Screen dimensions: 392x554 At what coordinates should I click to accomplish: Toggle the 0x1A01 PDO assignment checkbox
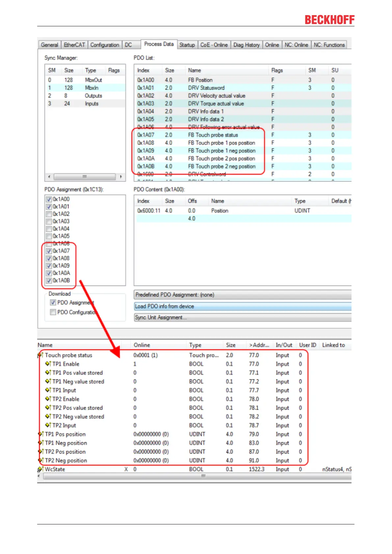tap(49, 207)
